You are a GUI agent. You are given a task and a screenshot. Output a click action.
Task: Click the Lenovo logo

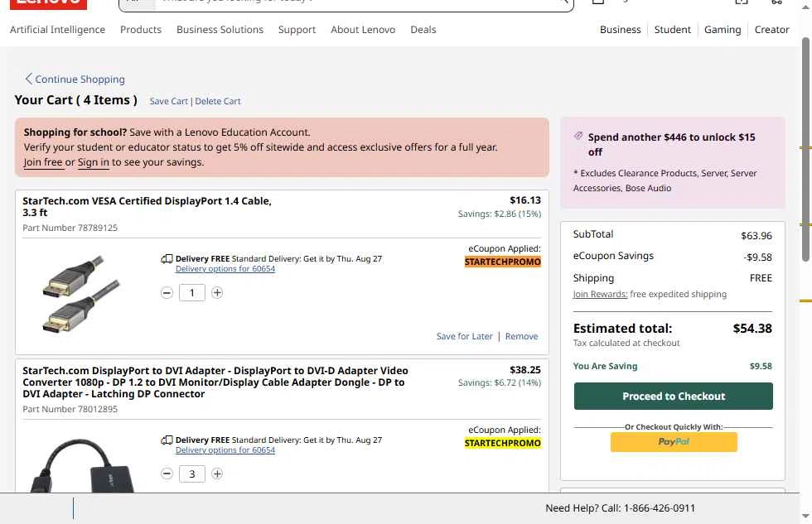tap(48, 3)
